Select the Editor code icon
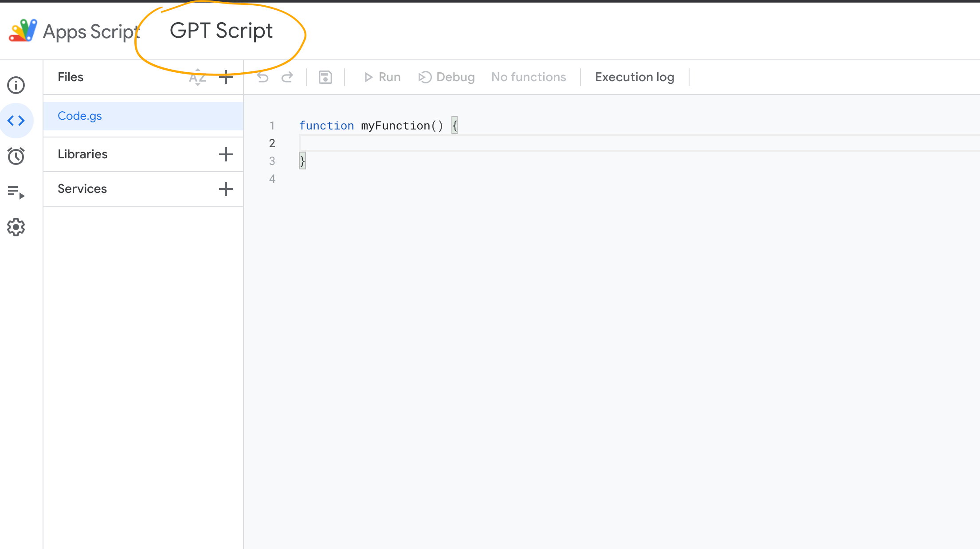 tap(16, 121)
